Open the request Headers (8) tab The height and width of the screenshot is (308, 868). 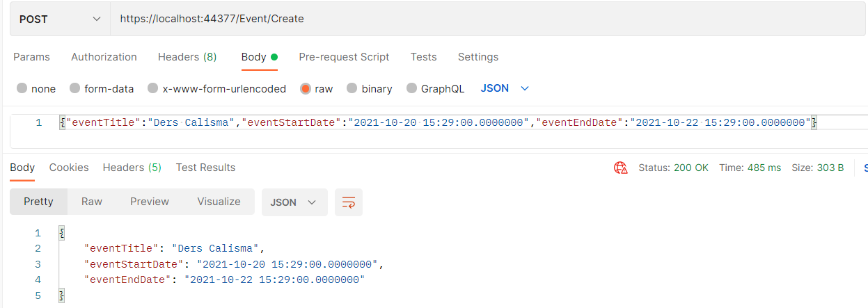click(x=187, y=57)
